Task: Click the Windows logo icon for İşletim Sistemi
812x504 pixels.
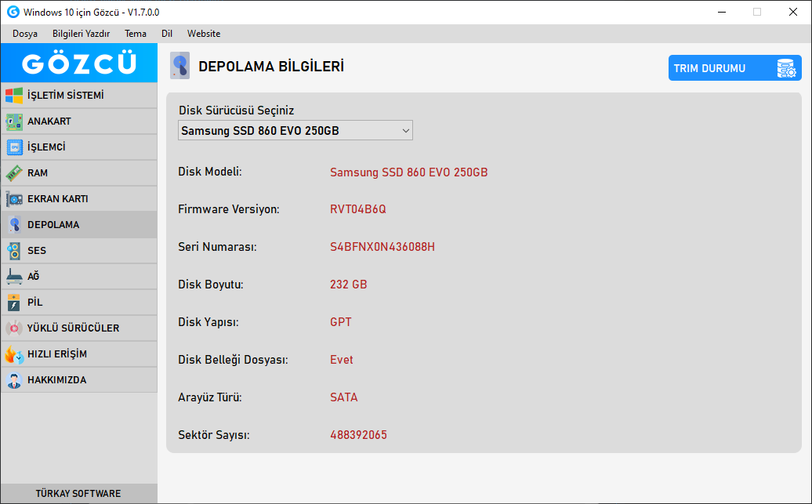Action: click(14, 96)
